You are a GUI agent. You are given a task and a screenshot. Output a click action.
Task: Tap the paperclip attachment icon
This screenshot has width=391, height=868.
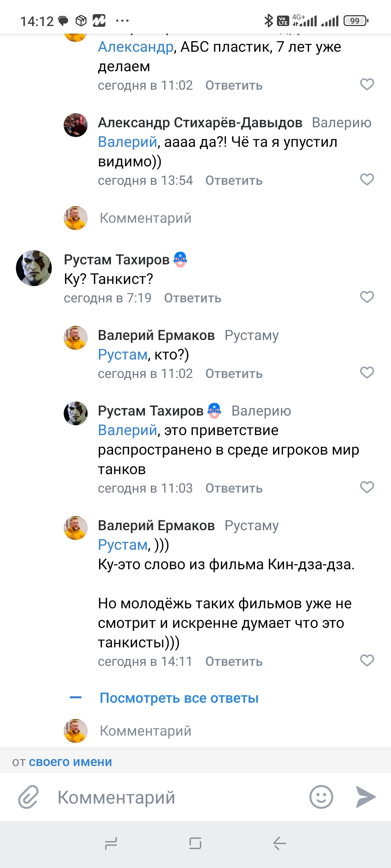click(x=28, y=797)
